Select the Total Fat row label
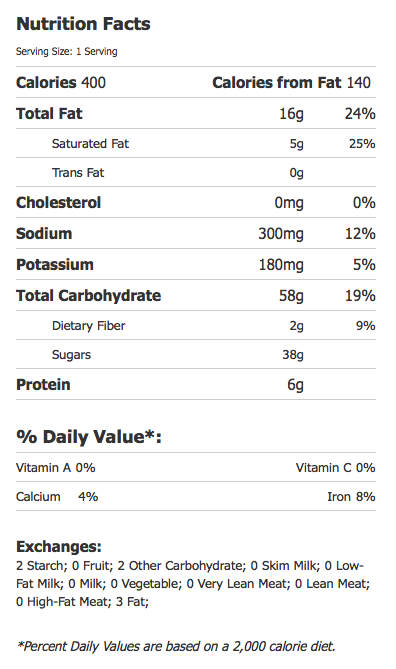Image resolution: width=396 pixels, height=669 pixels. pos(50,113)
